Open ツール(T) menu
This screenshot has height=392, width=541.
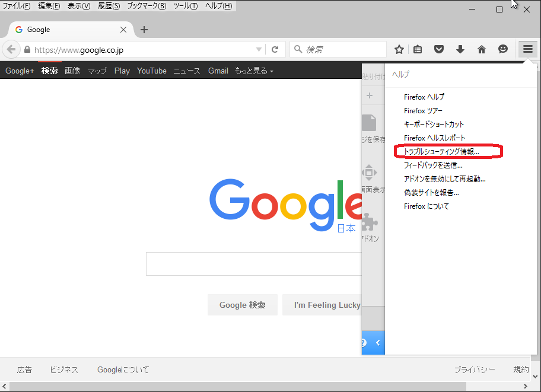tap(186, 5)
